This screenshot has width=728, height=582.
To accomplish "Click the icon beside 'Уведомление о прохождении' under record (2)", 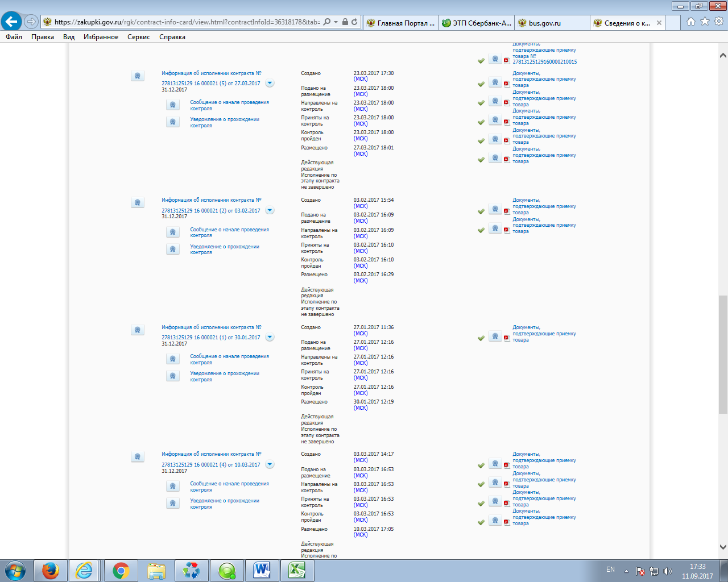I will coord(173,249).
